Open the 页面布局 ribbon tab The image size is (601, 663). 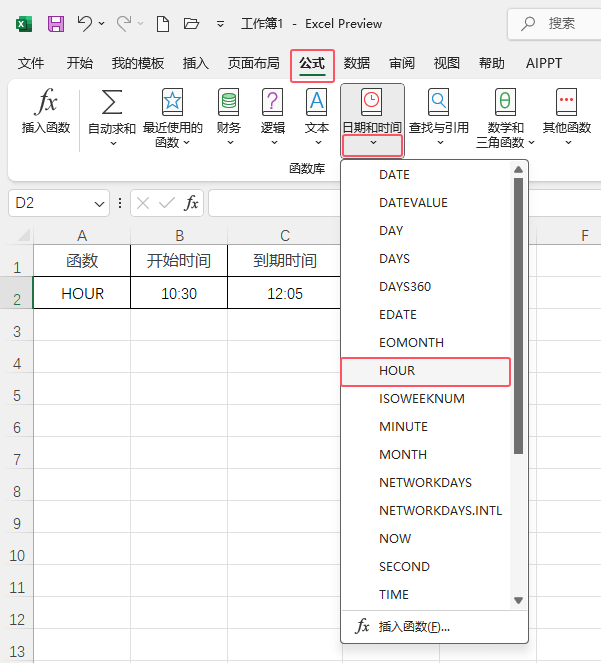[x=254, y=63]
